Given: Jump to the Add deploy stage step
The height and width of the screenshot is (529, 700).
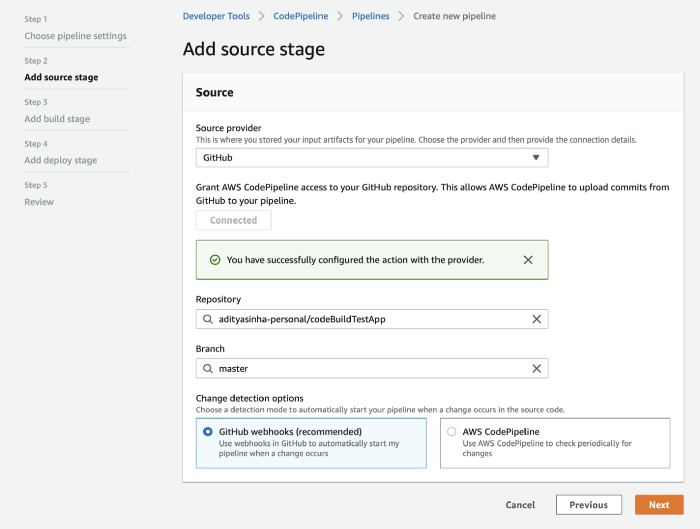Looking at the screenshot, I should [61, 160].
